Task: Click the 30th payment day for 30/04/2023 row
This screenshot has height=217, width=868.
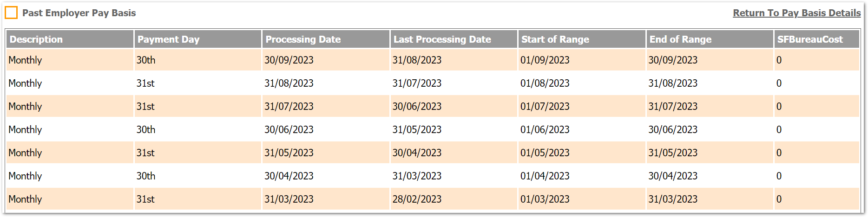Action: [x=146, y=176]
